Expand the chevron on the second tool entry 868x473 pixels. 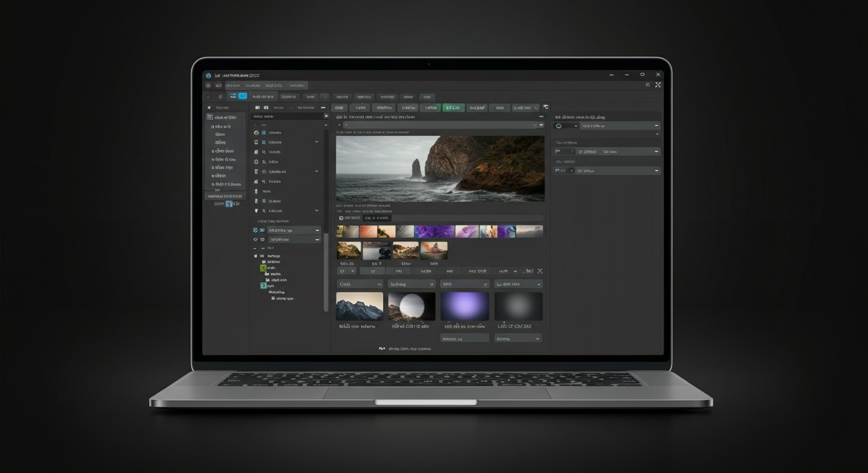coord(316,142)
